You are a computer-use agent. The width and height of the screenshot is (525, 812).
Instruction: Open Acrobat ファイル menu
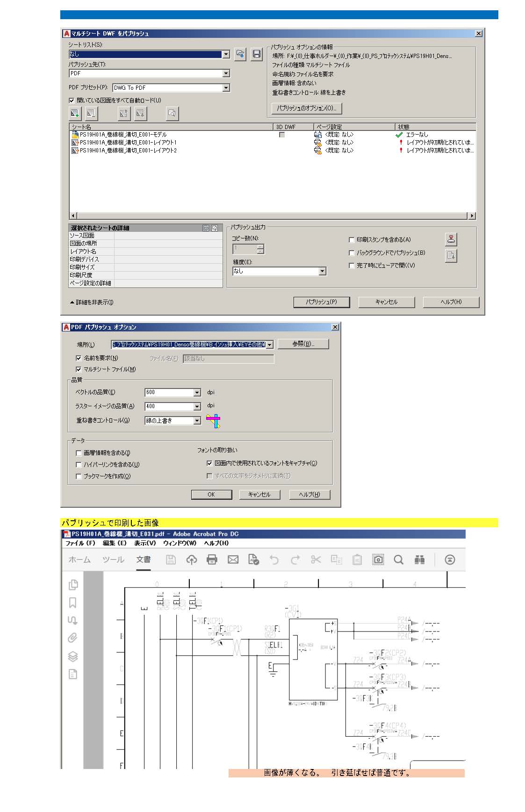pyautogui.click(x=80, y=543)
